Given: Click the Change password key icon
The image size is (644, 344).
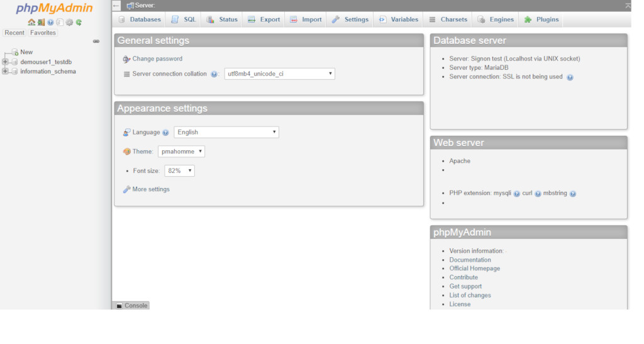Looking at the screenshot, I should click(x=126, y=59).
